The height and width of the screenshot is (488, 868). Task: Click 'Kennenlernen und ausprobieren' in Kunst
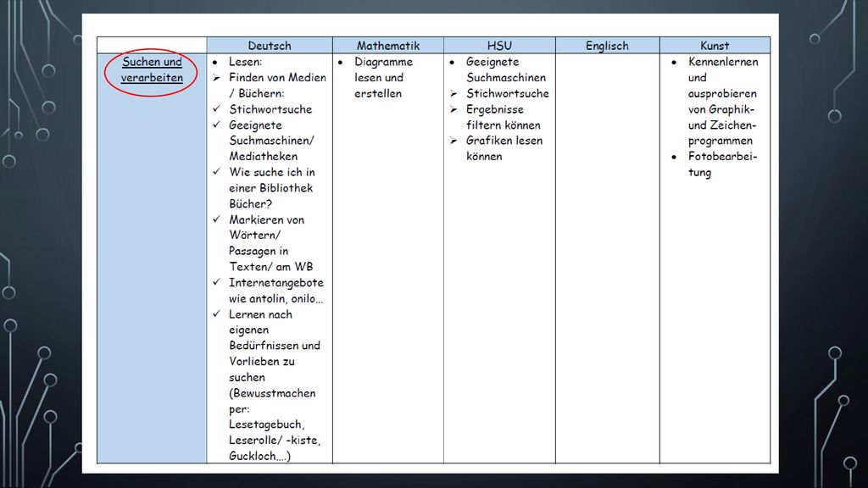[723, 102]
